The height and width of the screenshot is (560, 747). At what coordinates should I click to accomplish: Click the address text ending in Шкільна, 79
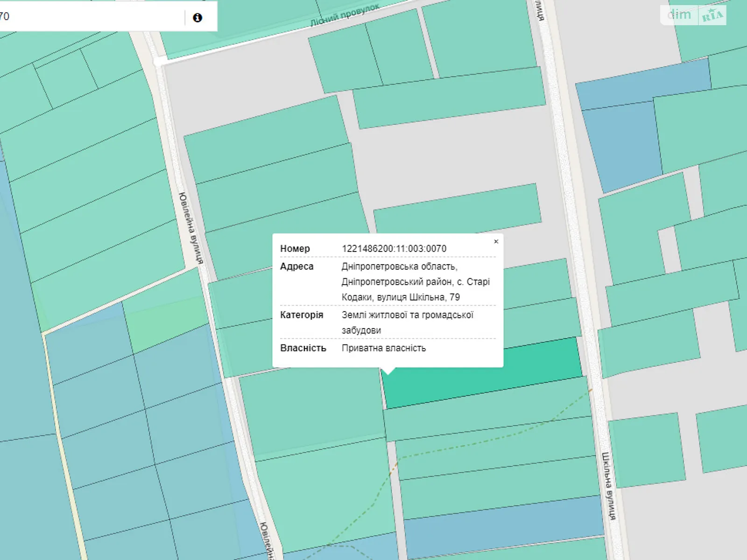(x=416, y=282)
